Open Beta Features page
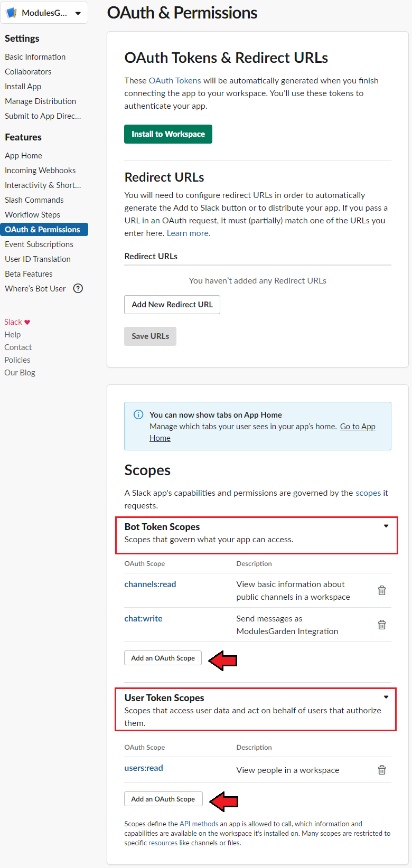The height and width of the screenshot is (868, 412). (x=29, y=273)
